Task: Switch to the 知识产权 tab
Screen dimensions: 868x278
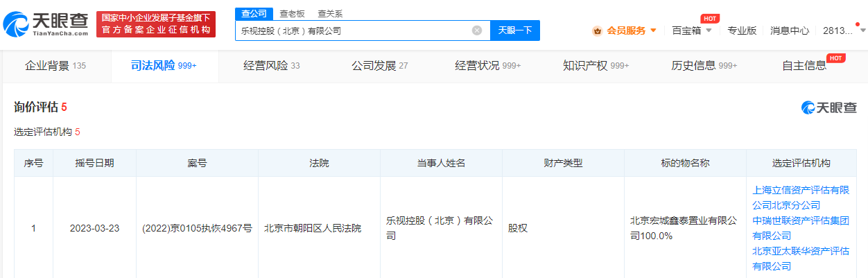Action: click(596, 66)
